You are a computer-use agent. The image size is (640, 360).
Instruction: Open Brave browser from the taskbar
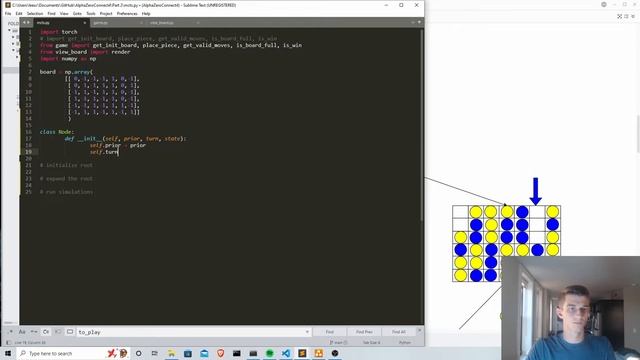[220, 353]
